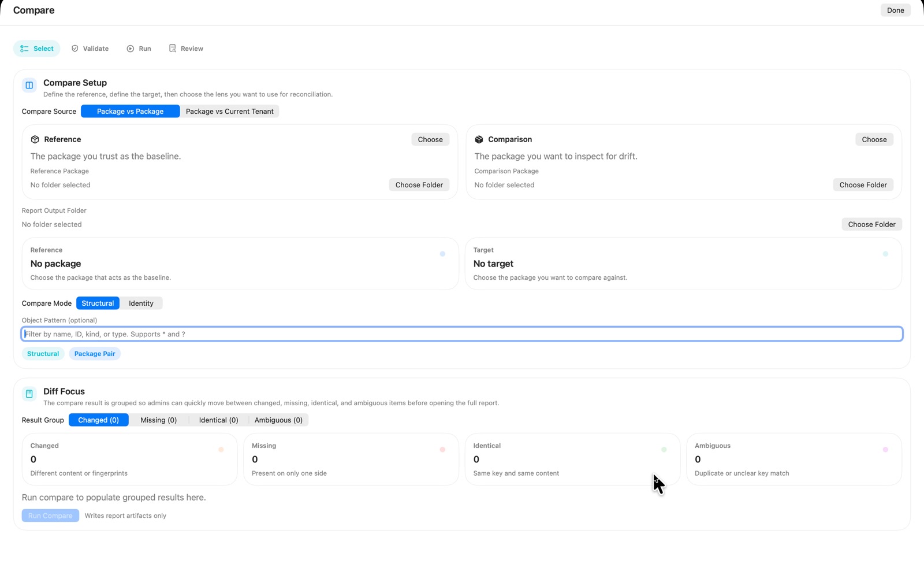
Task: Set compare mode to Identity
Action: point(141,303)
